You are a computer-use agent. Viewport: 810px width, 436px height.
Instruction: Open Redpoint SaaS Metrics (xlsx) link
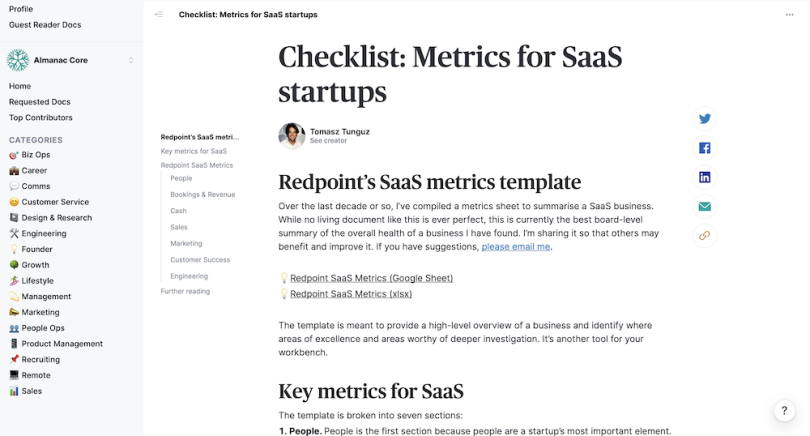(351, 294)
